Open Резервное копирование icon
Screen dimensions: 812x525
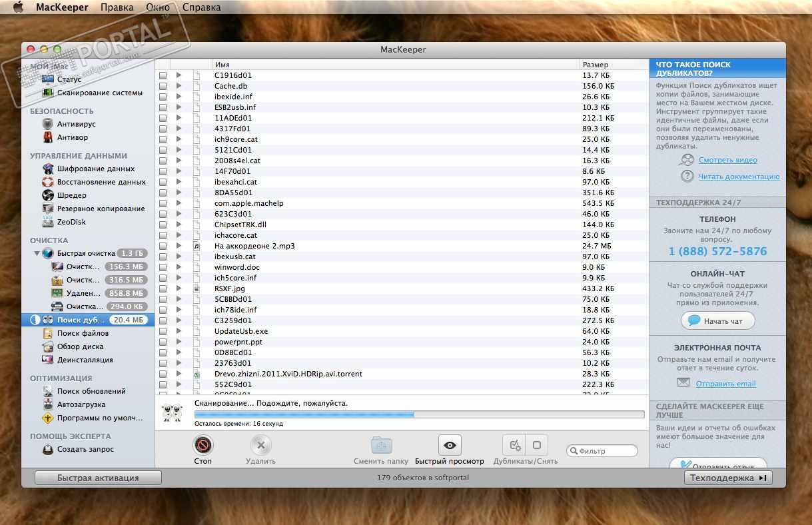tap(48, 209)
